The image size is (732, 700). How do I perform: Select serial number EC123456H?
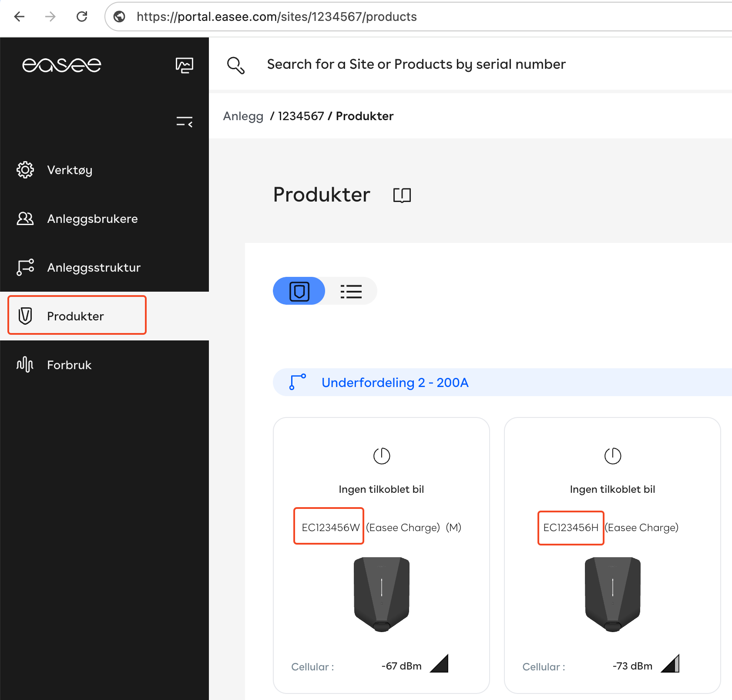click(571, 528)
